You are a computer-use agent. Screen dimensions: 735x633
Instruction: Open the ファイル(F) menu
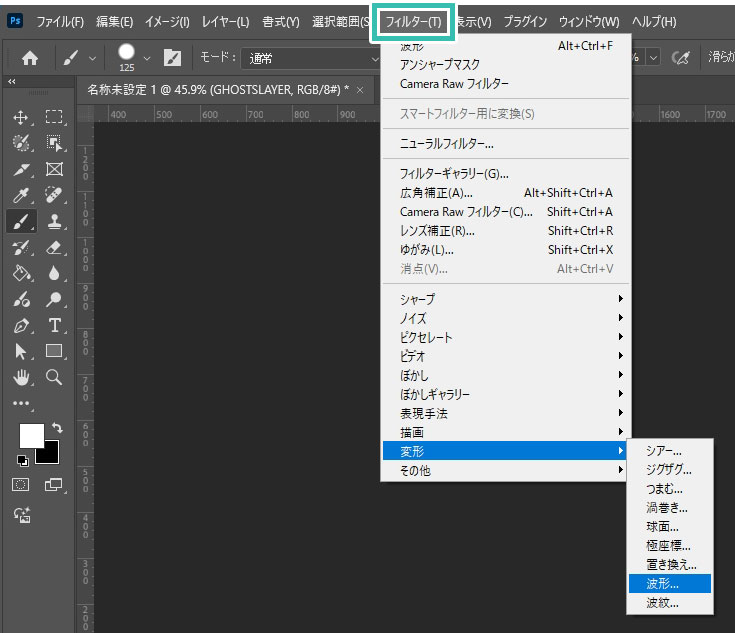coord(60,22)
